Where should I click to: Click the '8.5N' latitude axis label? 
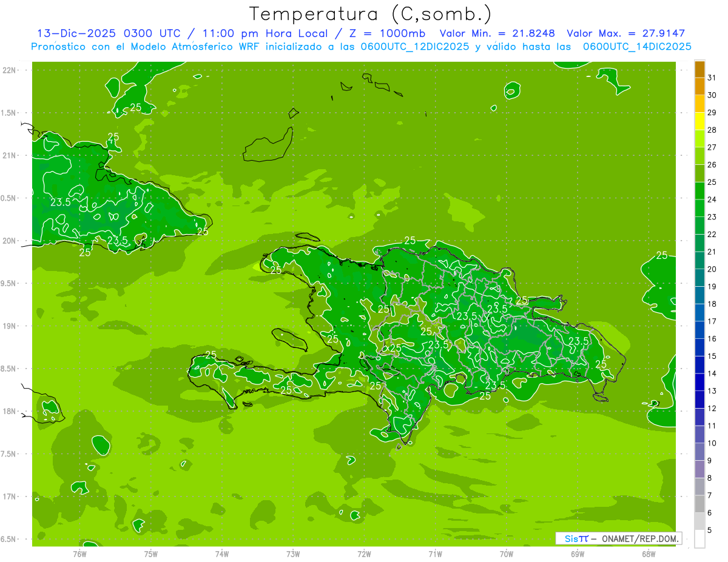click(x=9, y=369)
